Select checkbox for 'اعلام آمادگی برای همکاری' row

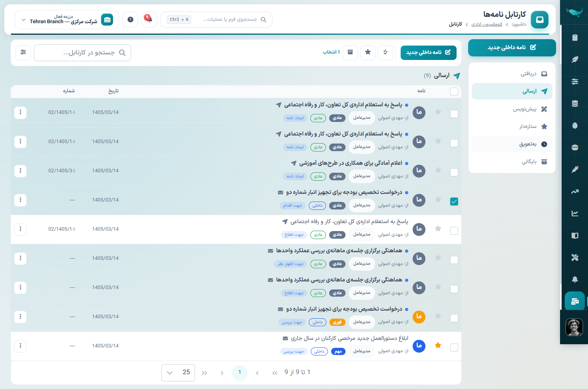[454, 172]
